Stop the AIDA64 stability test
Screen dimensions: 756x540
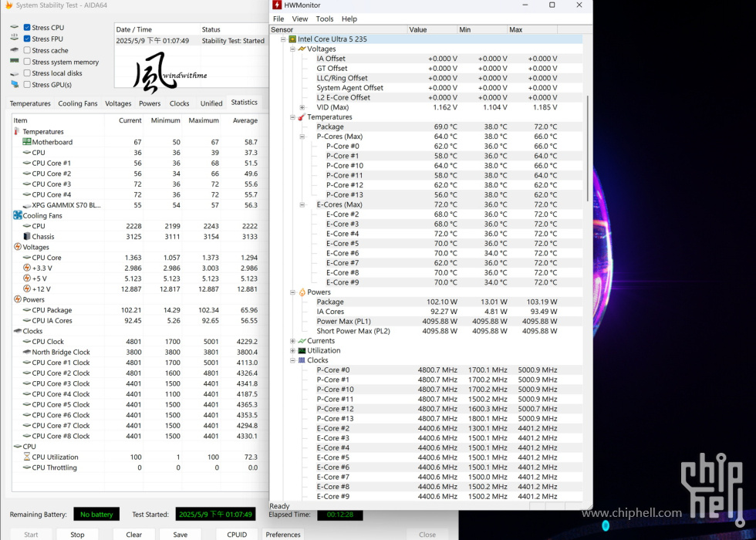(77, 534)
